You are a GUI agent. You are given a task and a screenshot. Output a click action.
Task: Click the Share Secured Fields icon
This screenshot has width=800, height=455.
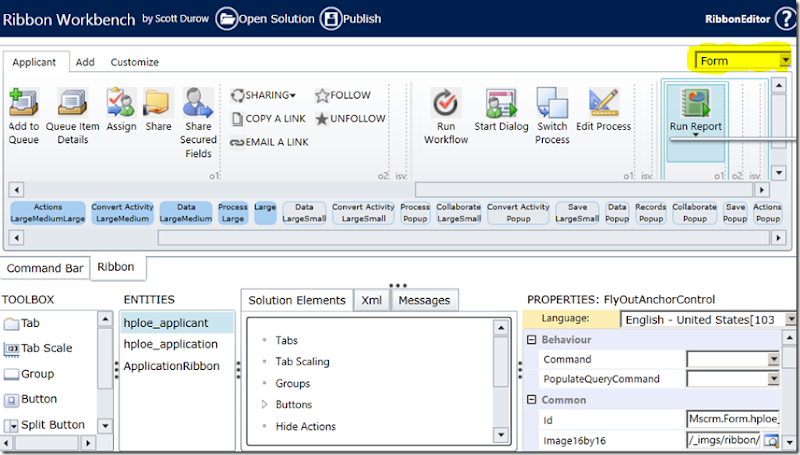tap(198, 103)
